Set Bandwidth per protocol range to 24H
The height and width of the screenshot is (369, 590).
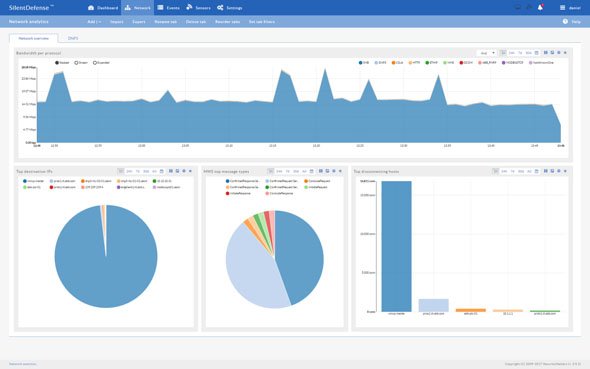[511, 53]
